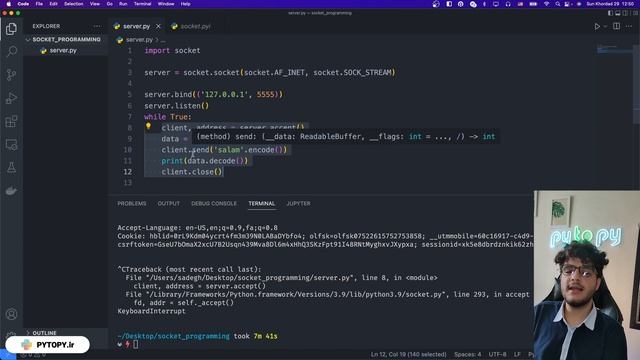This screenshot has height=360, width=640.
Task: Switch to the JUPYTER panel tab
Action: click(x=298, y=203)
